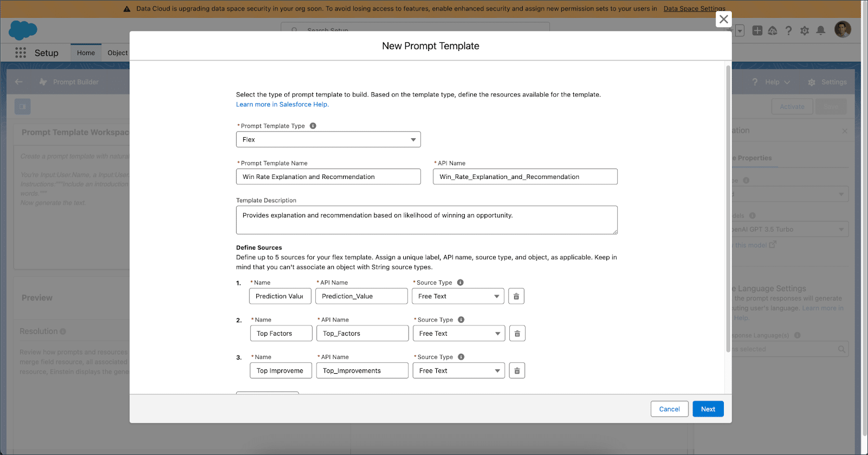
Task: Click the Activate button behind the dialog
Action: click(x=792, y=107)
